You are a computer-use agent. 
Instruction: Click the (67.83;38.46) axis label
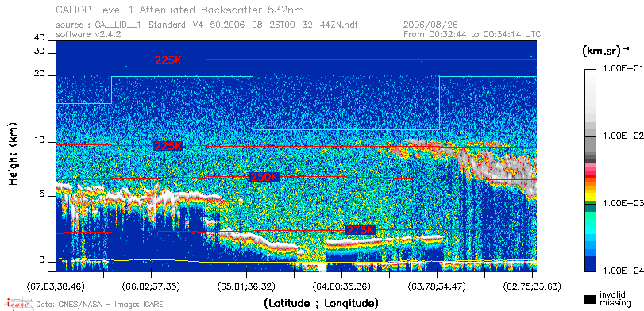click(56, 286)
